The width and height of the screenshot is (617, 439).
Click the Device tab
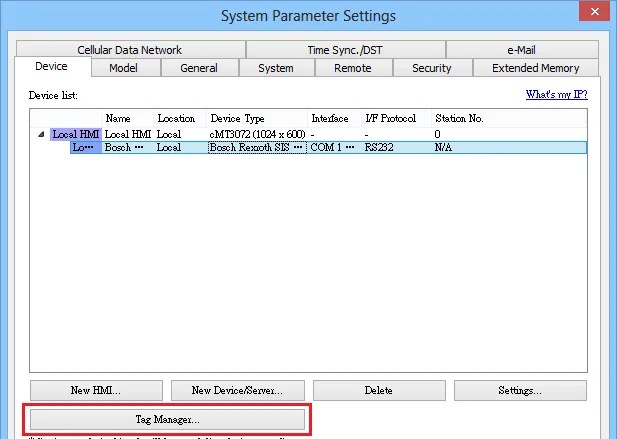[52, 66]
